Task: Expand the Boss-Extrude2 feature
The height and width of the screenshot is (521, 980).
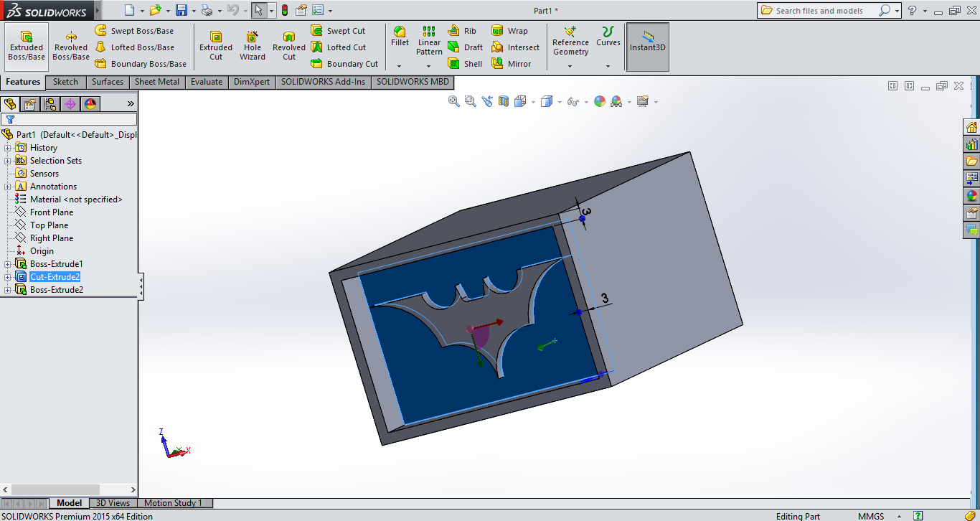Action: pos(8,290)
